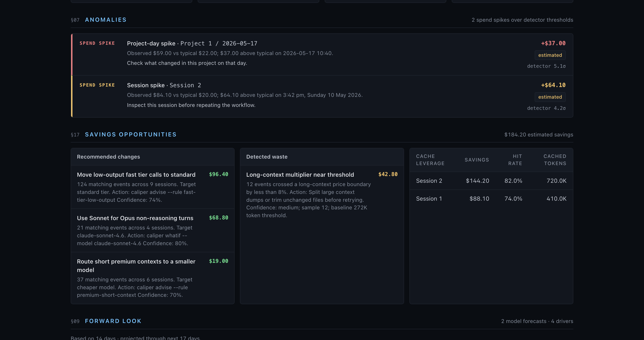
Task: Click '37 matching events across 6 sessions' description
Action: [135, 287]
